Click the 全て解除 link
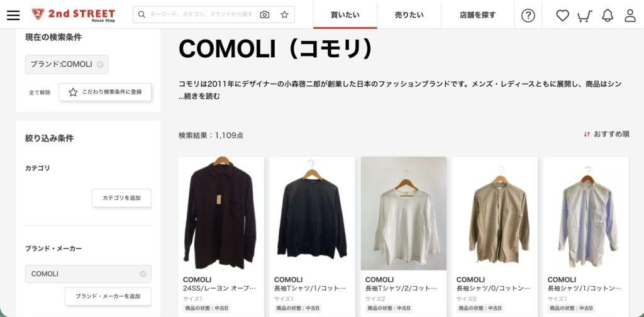The height and width of the screenshot is (317, 644). (40, 92)
